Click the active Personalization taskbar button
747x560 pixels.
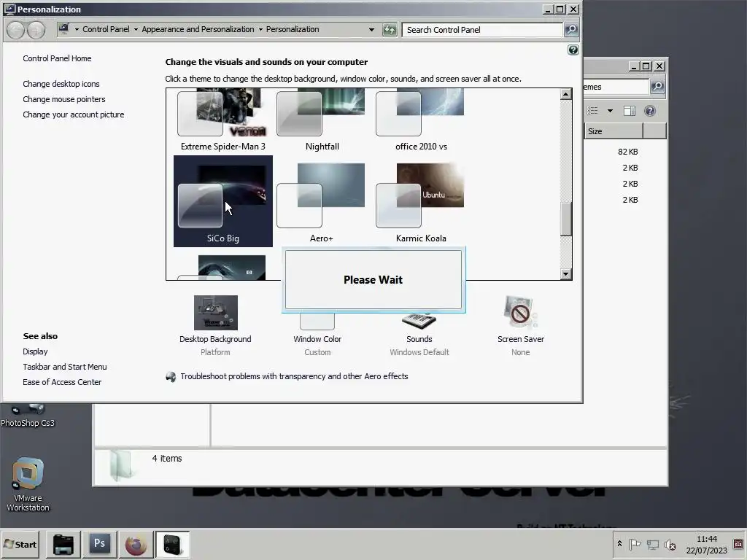pos(172,544)
